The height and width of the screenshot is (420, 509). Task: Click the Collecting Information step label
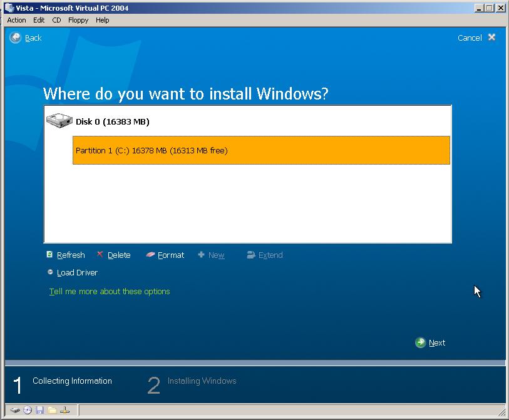(72, 381)
